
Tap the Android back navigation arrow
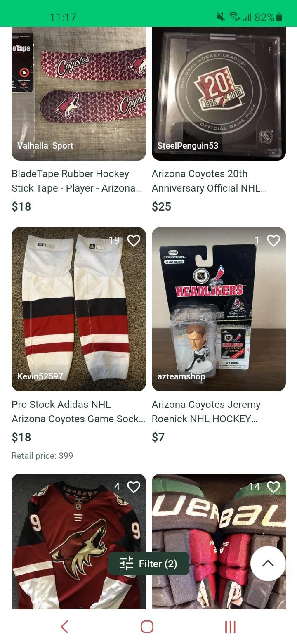click(64, 627)
